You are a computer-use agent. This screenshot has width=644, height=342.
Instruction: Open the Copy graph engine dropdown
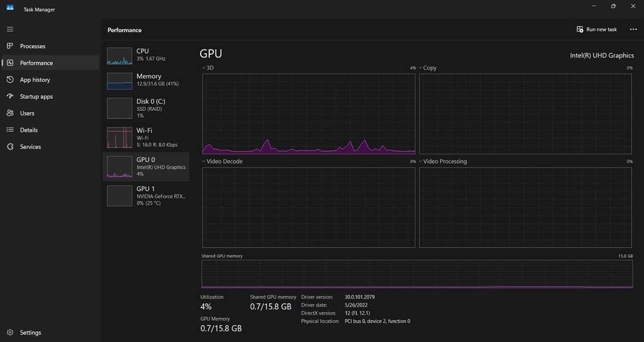click(421, 68)
